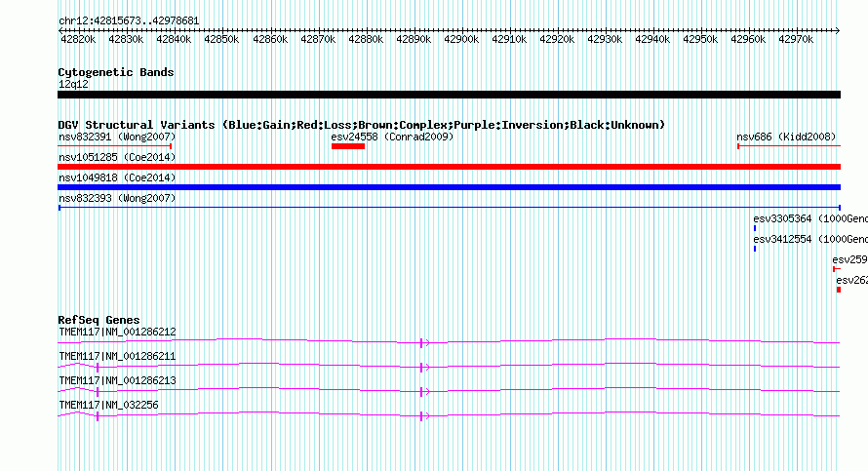Click the nsv832393 thin blue variant line

point(449,208)
